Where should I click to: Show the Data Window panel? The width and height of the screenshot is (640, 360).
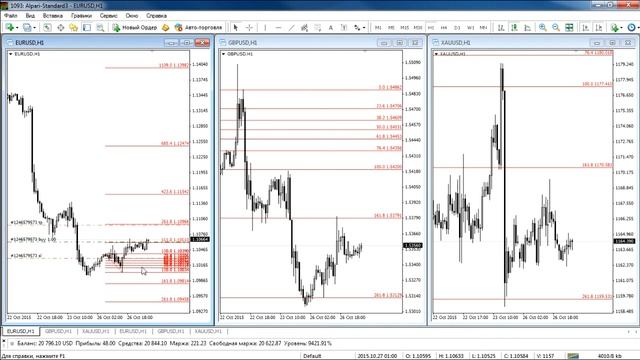(x=60, y=27)
